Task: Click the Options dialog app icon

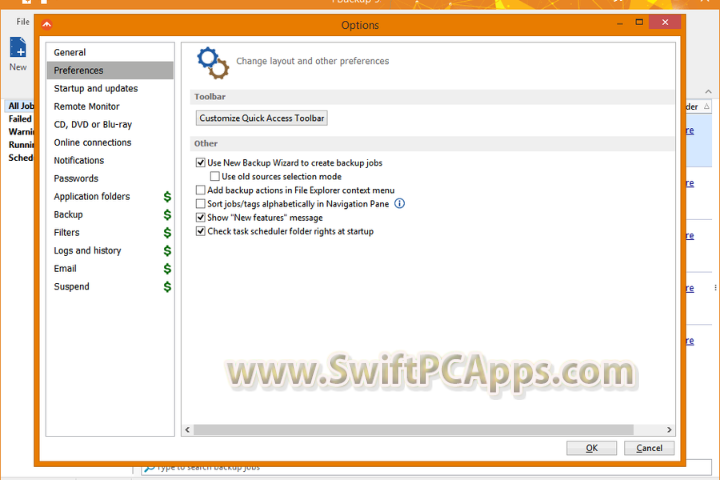Action: coord(47,25)
